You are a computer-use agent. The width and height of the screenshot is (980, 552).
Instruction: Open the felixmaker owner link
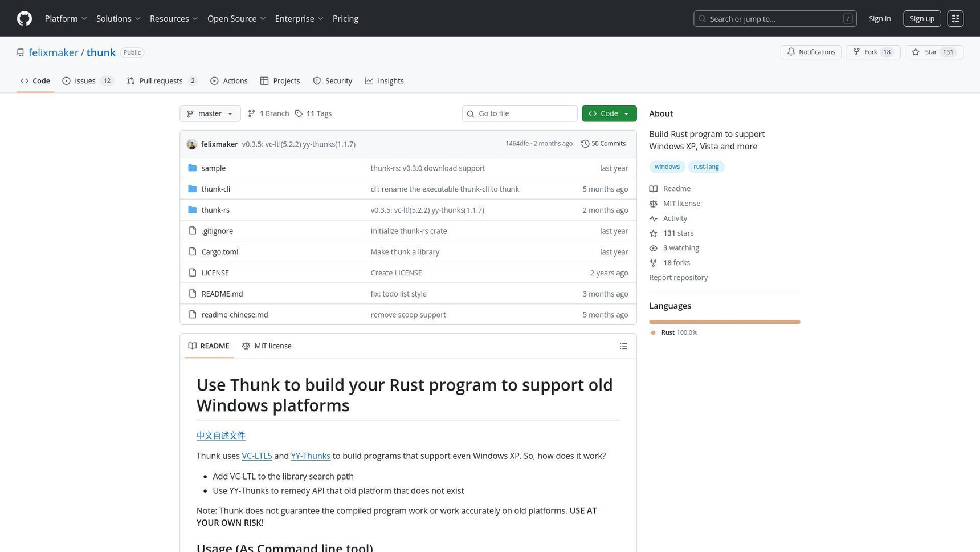pos(54,52)
